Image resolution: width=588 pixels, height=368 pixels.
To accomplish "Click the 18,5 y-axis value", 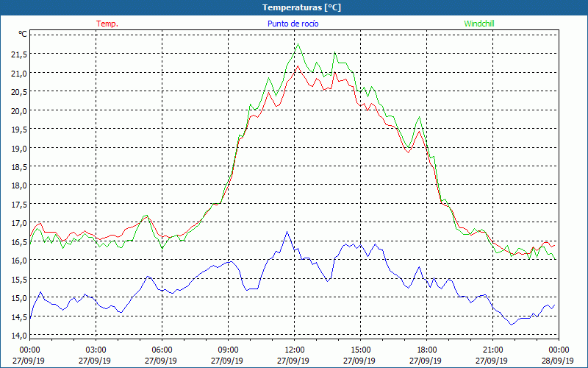I will click(19, 167).
